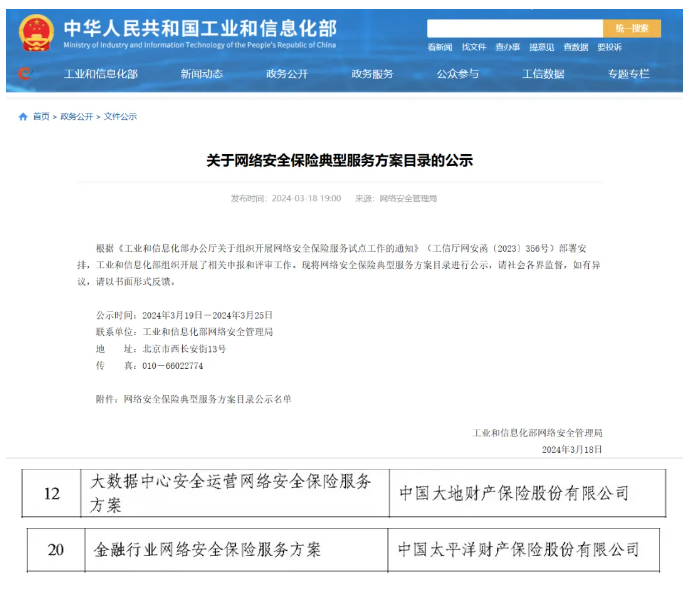The width and height of the screenshot is (687, 590).
Task: Click the red e icon in navigation bar
Action: (25, 73)
